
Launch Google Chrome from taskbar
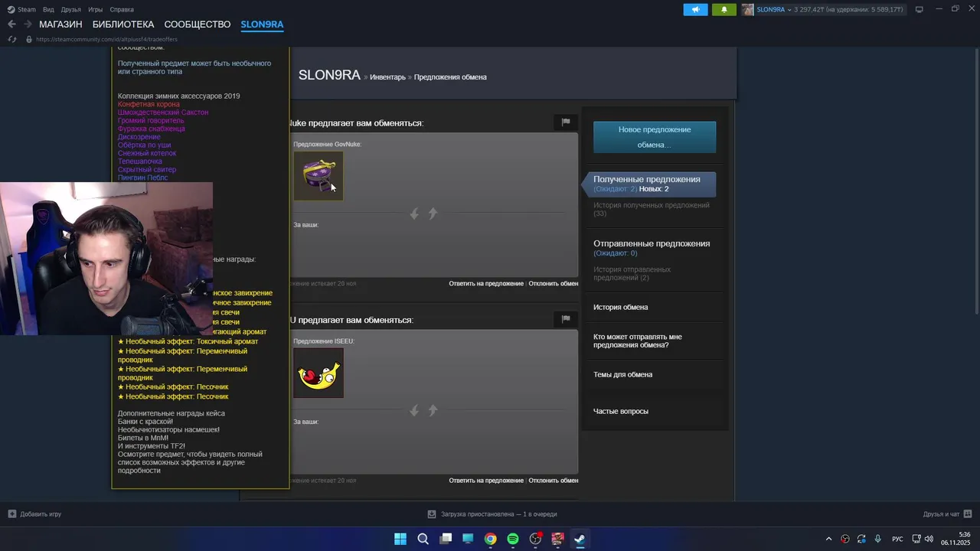click(490, 539)
